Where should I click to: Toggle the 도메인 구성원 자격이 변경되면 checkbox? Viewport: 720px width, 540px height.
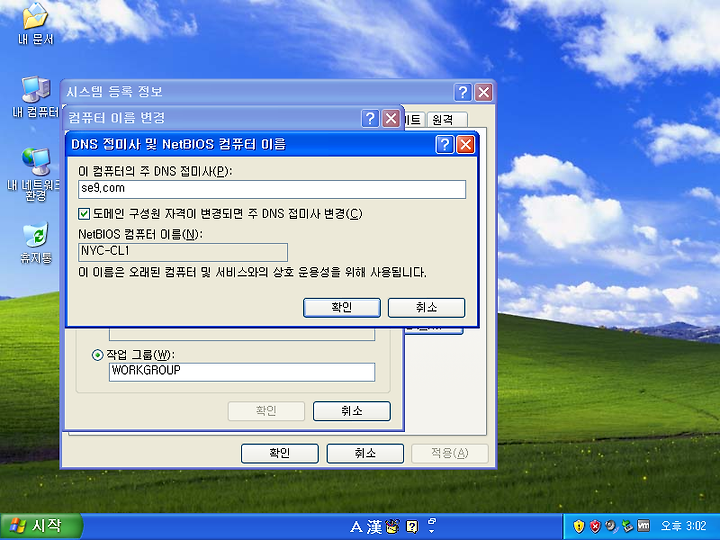tap(84, 214)
